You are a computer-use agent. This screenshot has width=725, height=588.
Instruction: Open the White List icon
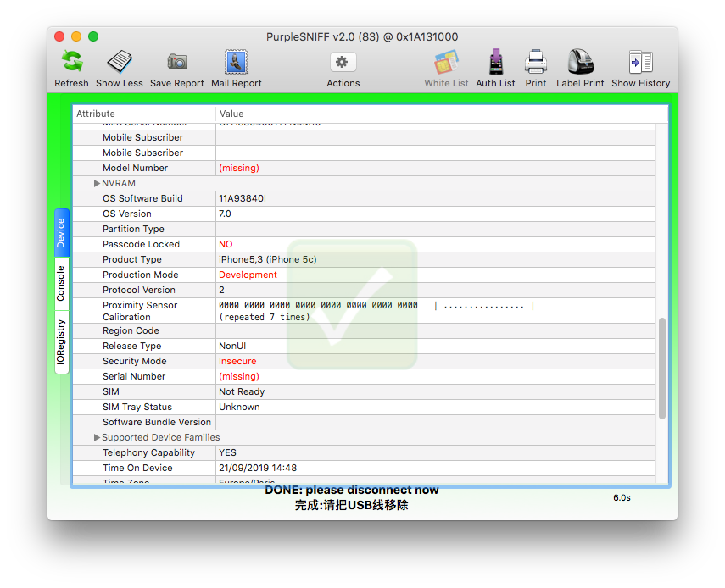446,62
